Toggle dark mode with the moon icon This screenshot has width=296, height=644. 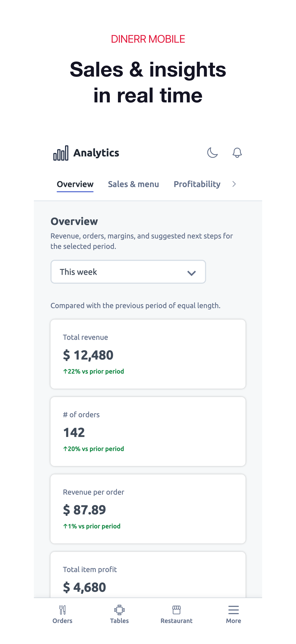point(212,152)
